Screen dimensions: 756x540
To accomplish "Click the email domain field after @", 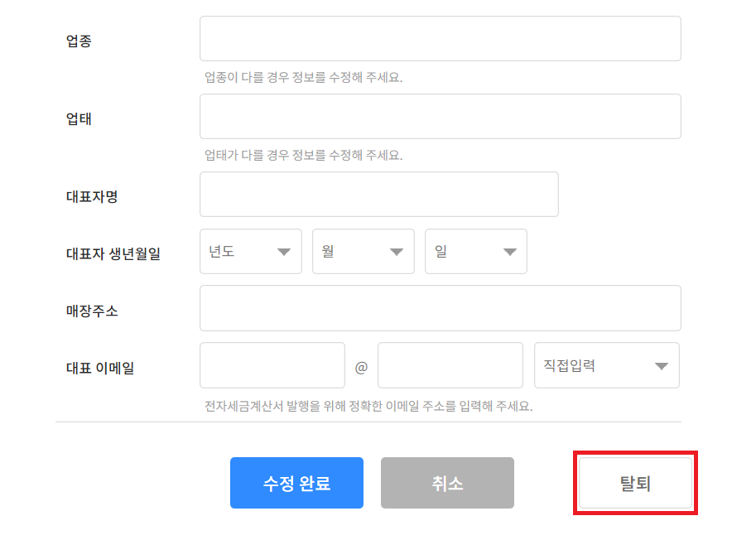I will point(450,365).
